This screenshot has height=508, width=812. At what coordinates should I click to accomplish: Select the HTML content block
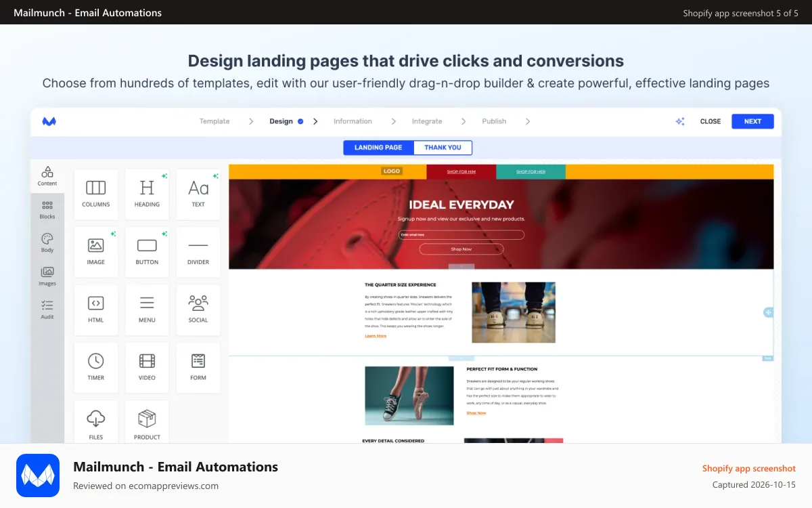coord(96,310)
